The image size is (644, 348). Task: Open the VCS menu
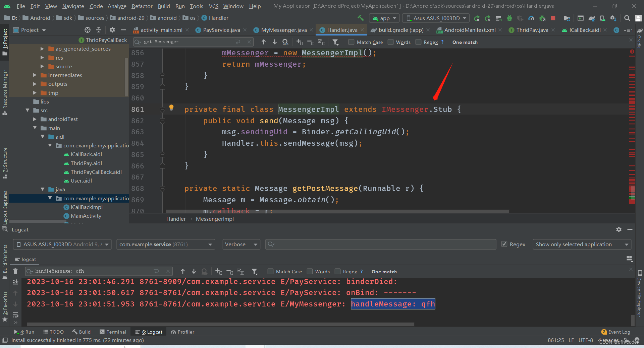[x=213, y=6]
